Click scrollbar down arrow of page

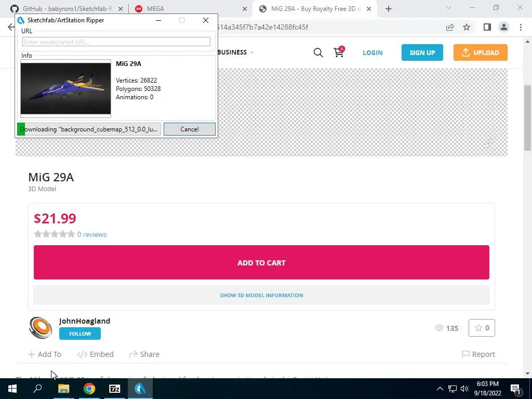[527, 373]
